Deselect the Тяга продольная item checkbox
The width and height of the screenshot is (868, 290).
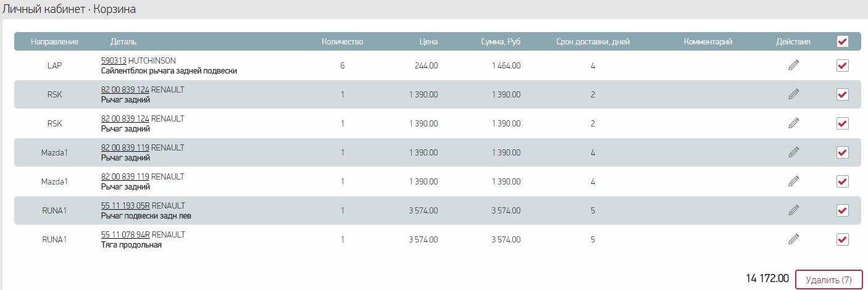pyautogui.click(x=842, y=239)
